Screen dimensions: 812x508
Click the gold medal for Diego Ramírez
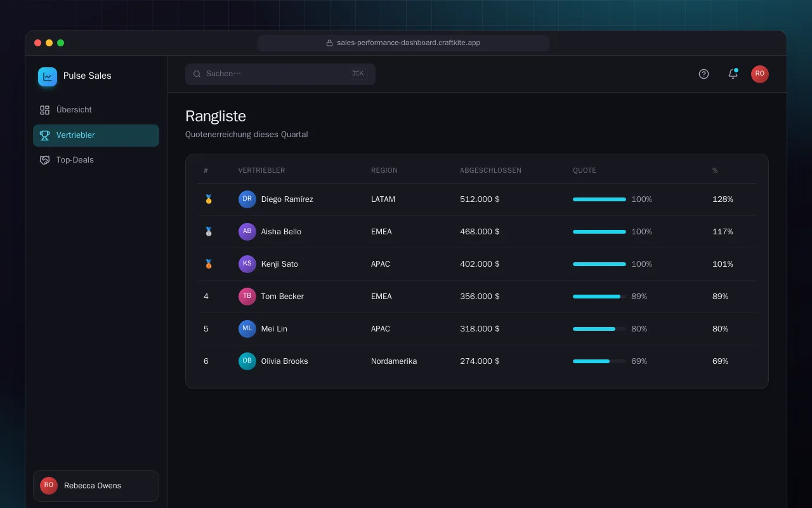pos(209,199)
